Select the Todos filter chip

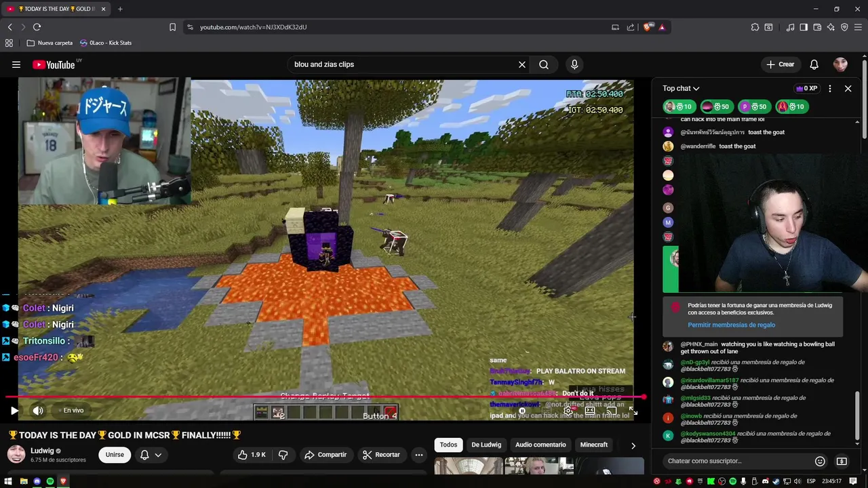click(448, 445)
